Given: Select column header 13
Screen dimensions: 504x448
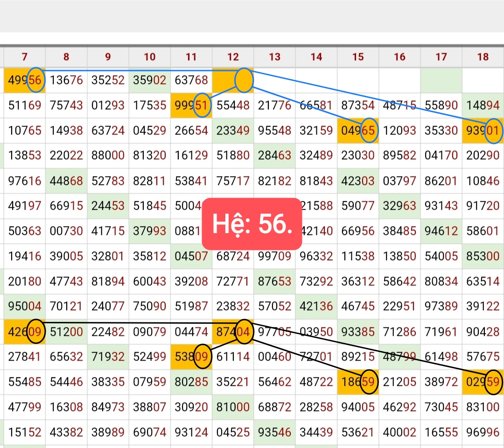Looking at the screenshot, I should tap(274, 57).
